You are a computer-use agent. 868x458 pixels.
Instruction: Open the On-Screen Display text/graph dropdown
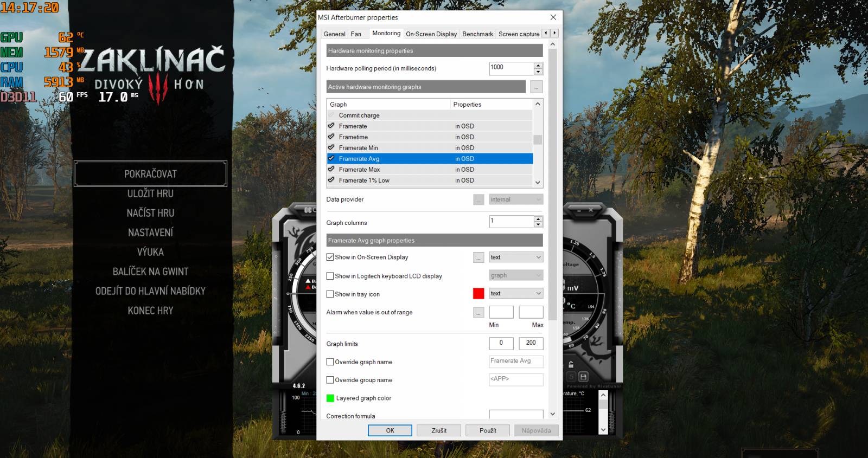[516, 257]
